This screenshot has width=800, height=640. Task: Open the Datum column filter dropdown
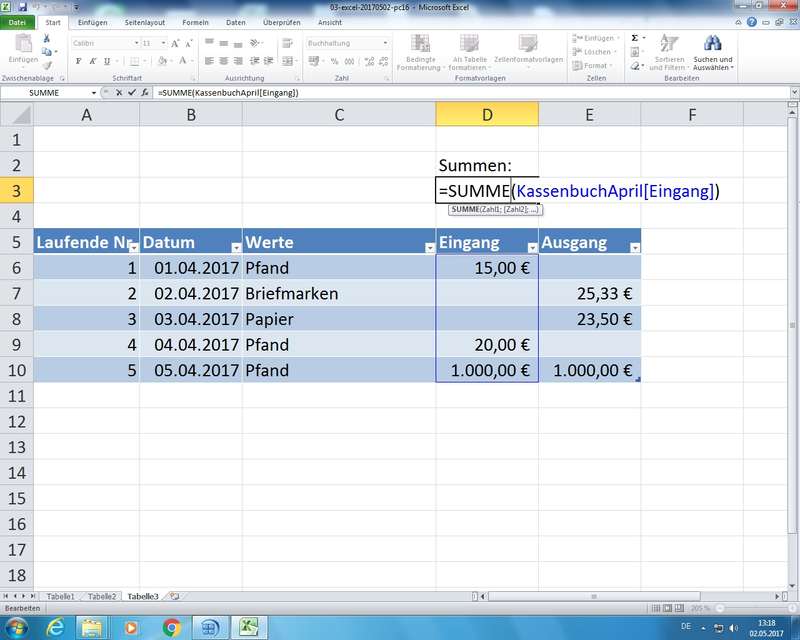(x=236, y=248)
